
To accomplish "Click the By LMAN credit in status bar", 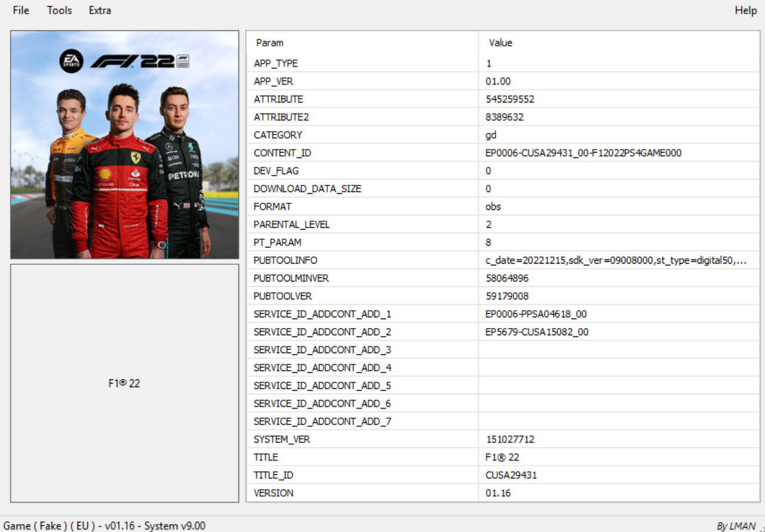I will click(x=736, y=526).
